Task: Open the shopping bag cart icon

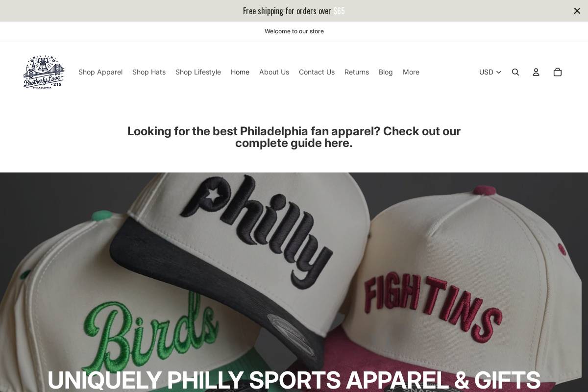Action: (x=558, y=72)
